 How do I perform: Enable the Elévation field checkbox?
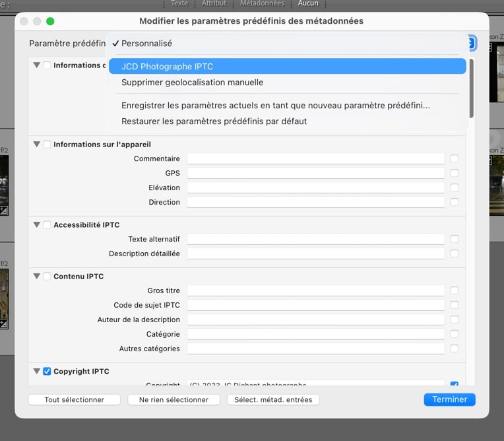point(454,187)
